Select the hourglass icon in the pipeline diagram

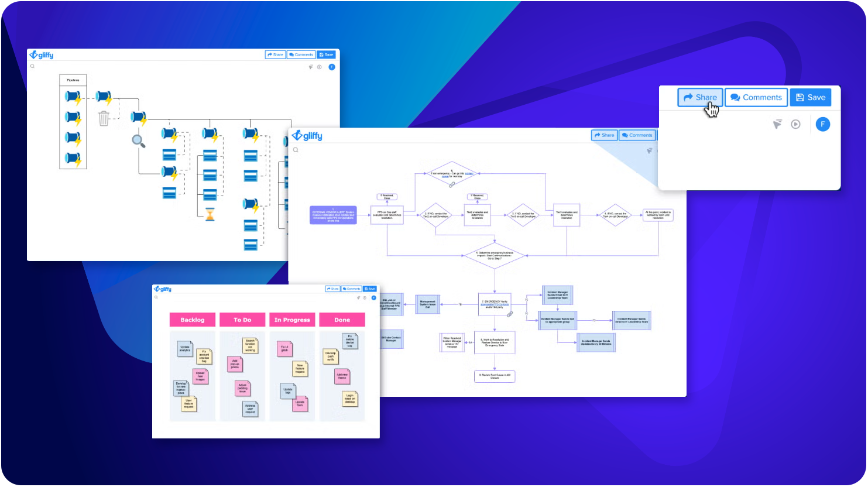pos(210,214)
